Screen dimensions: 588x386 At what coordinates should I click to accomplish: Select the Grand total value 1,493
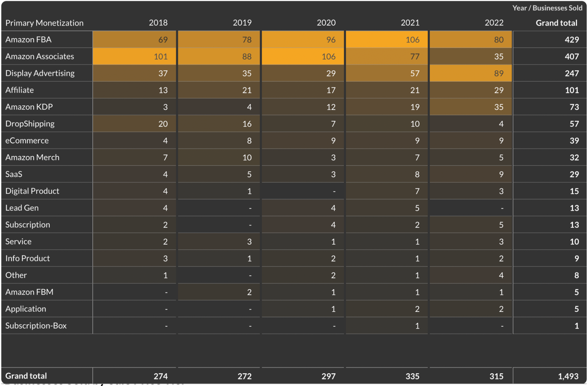568,376
